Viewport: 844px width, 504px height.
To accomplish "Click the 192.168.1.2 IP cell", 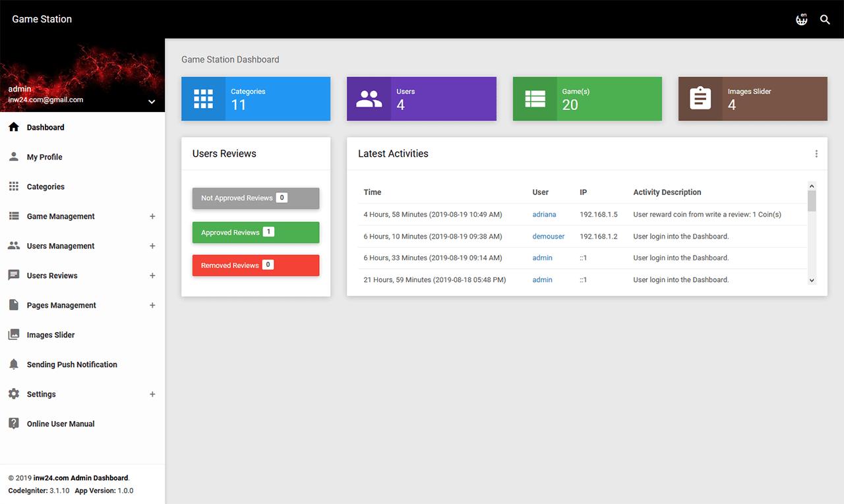I will coord(599,236).
